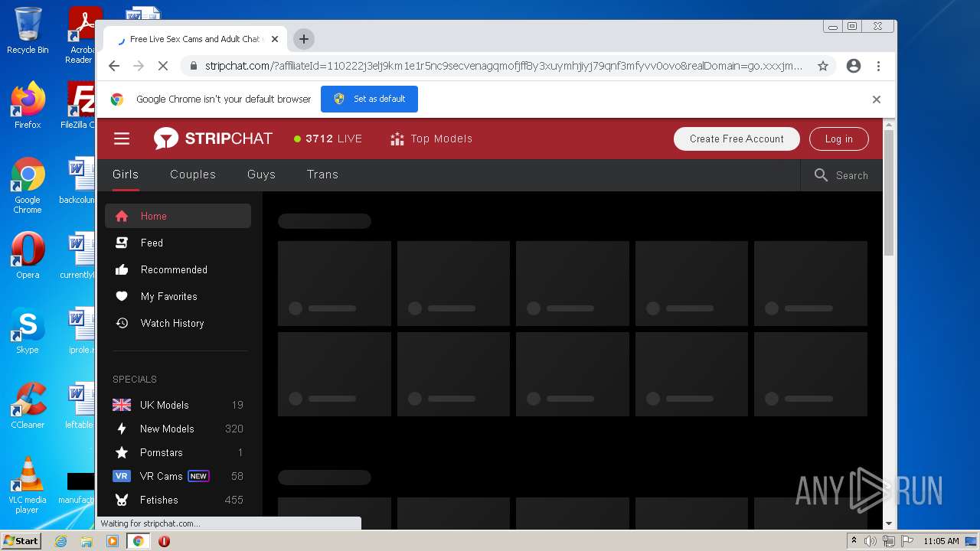Open Internet Explorer from taskbar

pos(60,541)
